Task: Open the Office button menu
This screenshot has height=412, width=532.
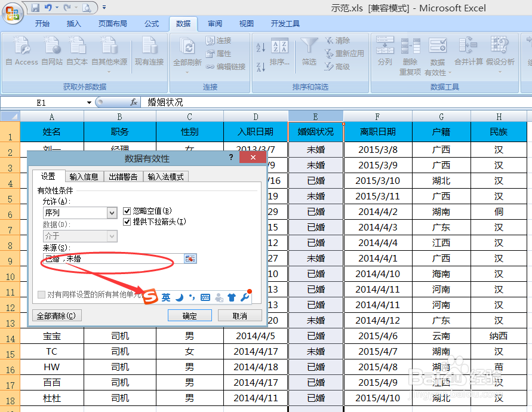Action: [12, 14]
